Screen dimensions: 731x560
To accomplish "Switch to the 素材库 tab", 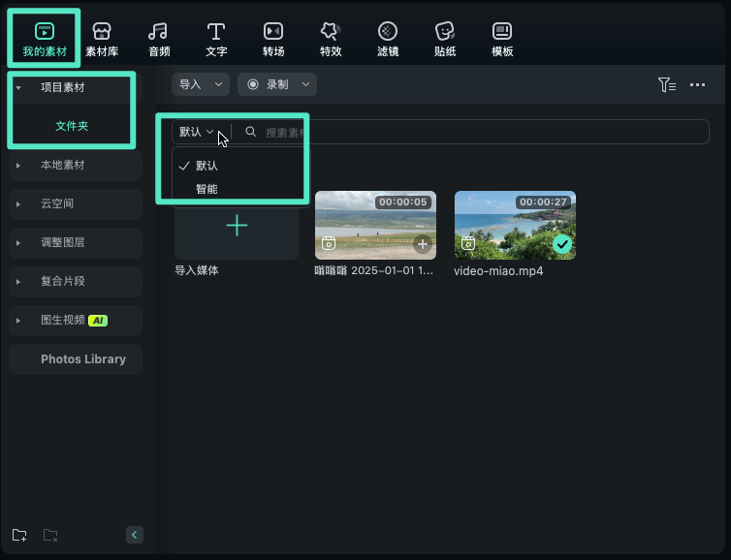I will coord(102,39).
